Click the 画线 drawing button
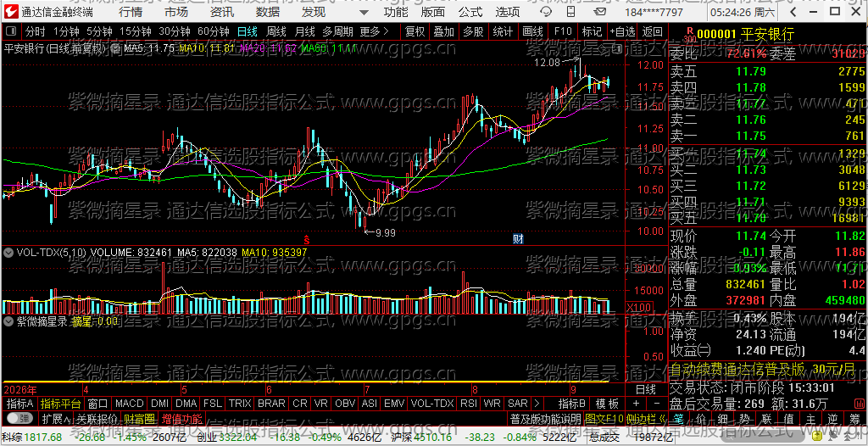The height and width of the screenshot is (446, 868). tap(532, 31)
